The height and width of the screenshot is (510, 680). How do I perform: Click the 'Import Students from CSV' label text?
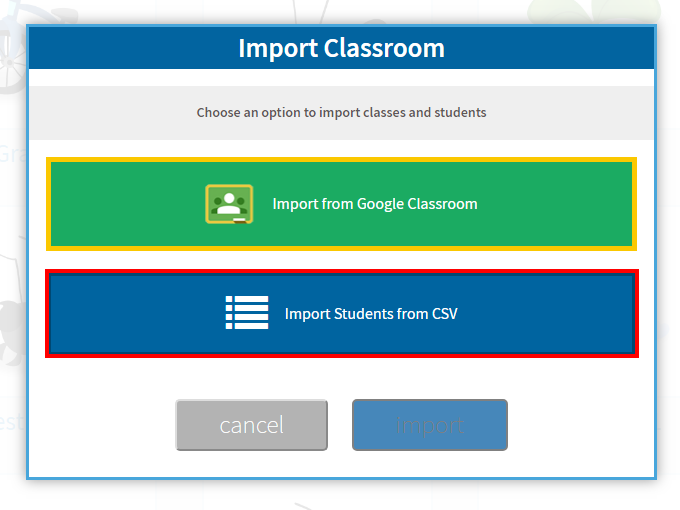pyautogui.click(x=371, y=313)
